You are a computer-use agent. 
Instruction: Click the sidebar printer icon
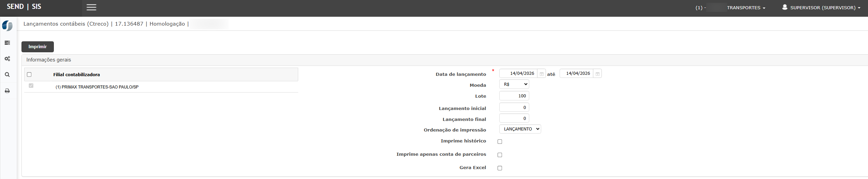(x=7, y=91)
